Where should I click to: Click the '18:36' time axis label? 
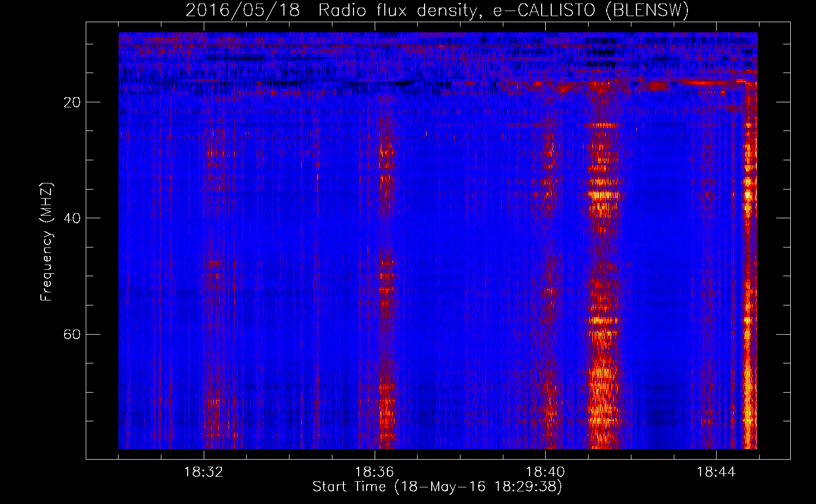tap(375, 472)
